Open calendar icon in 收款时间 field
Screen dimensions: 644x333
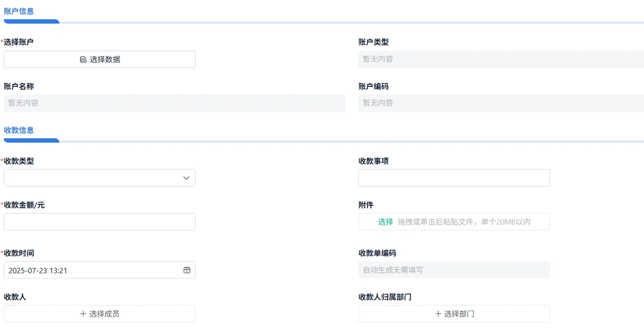(187, 270)
